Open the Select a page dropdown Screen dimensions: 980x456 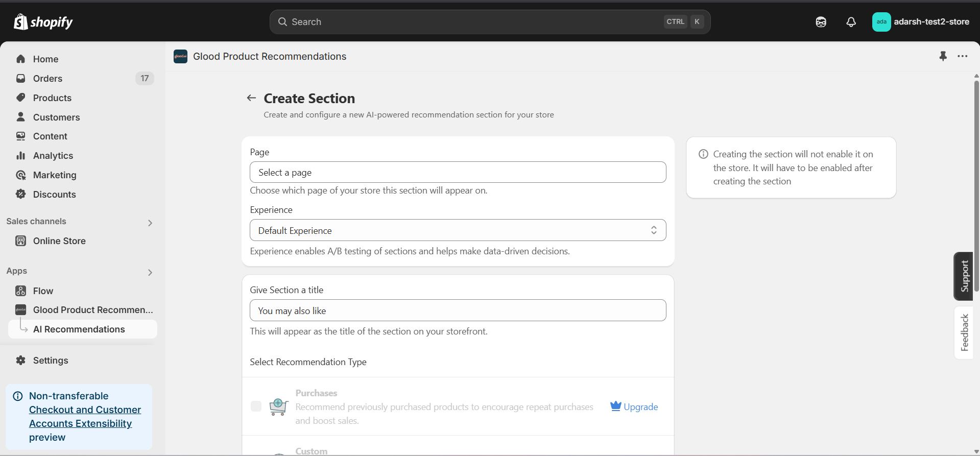click(x=458, y=173)
